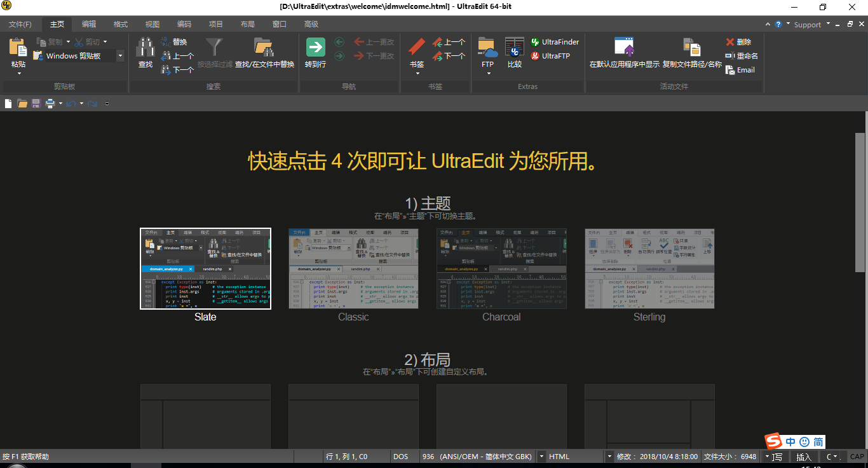Click the green Go to Line (转到行) icon
868x468 pixels.
tap(316, 48)
